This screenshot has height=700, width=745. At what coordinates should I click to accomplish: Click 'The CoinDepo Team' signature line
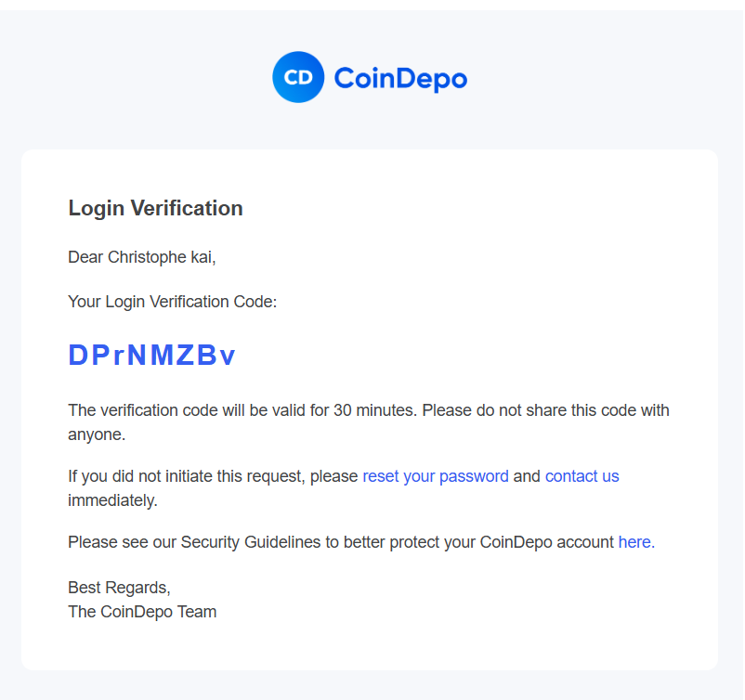(142, 612)
